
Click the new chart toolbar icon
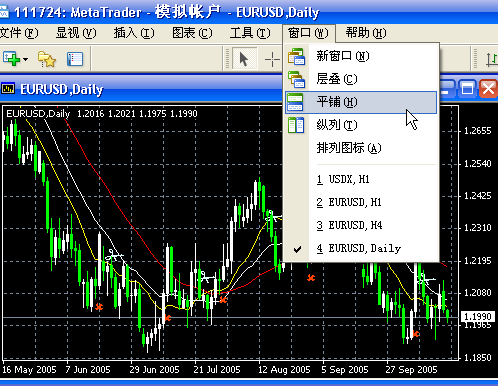[11, 59]
